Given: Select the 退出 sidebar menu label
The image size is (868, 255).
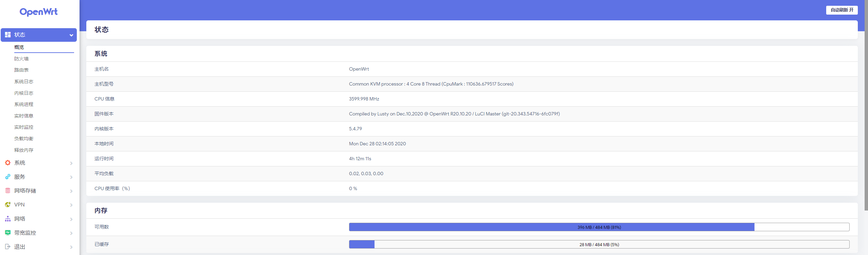Looking at the screenshot, I should (x=20, y=247).
